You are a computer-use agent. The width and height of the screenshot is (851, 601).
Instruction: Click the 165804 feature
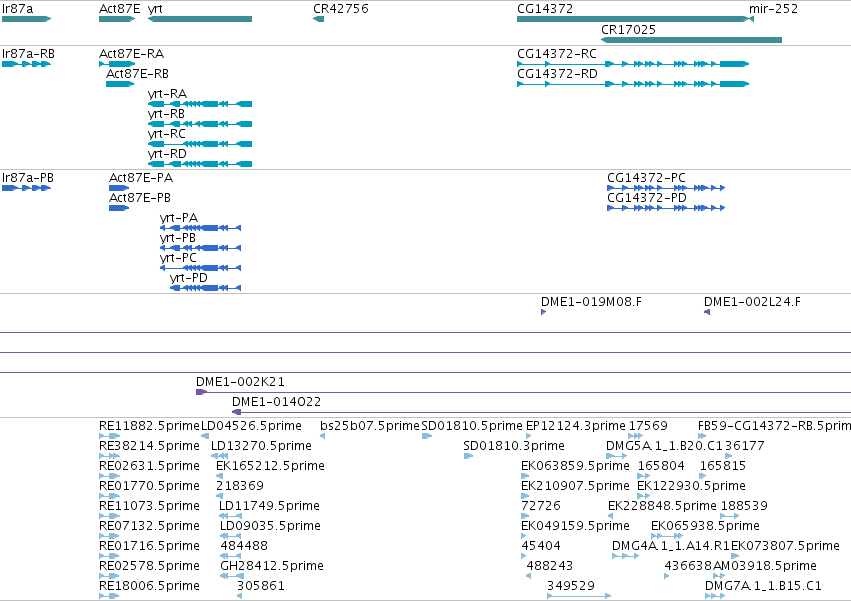pyautogui.click(x=644, y=476)
